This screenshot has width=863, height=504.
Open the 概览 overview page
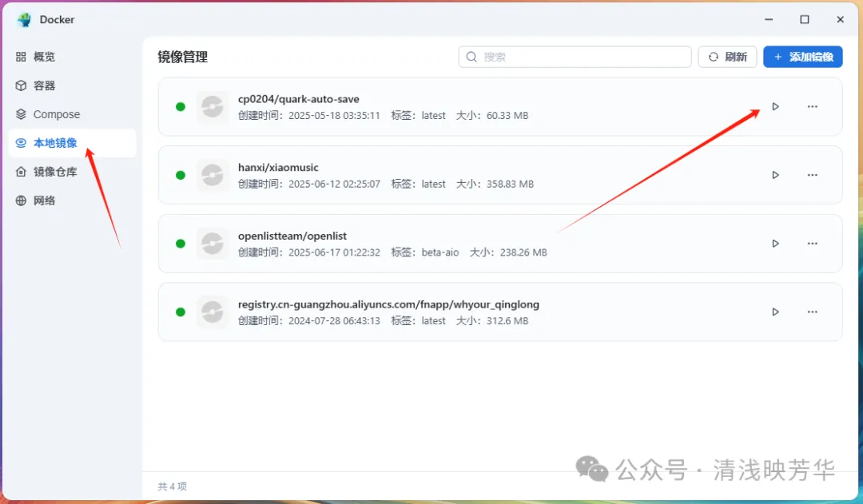[x=72, y=57]
